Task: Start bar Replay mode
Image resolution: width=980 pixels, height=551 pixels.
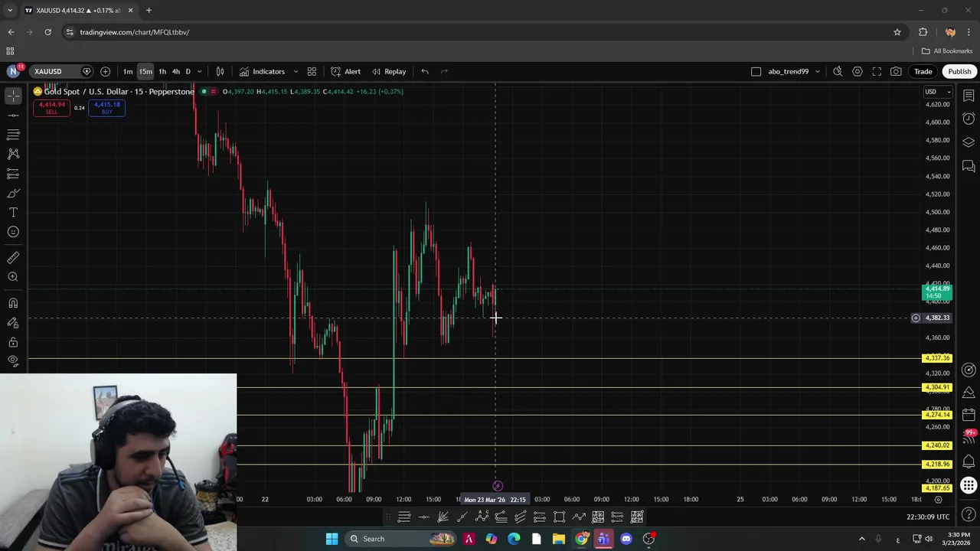Action: [x=389, y=71]
